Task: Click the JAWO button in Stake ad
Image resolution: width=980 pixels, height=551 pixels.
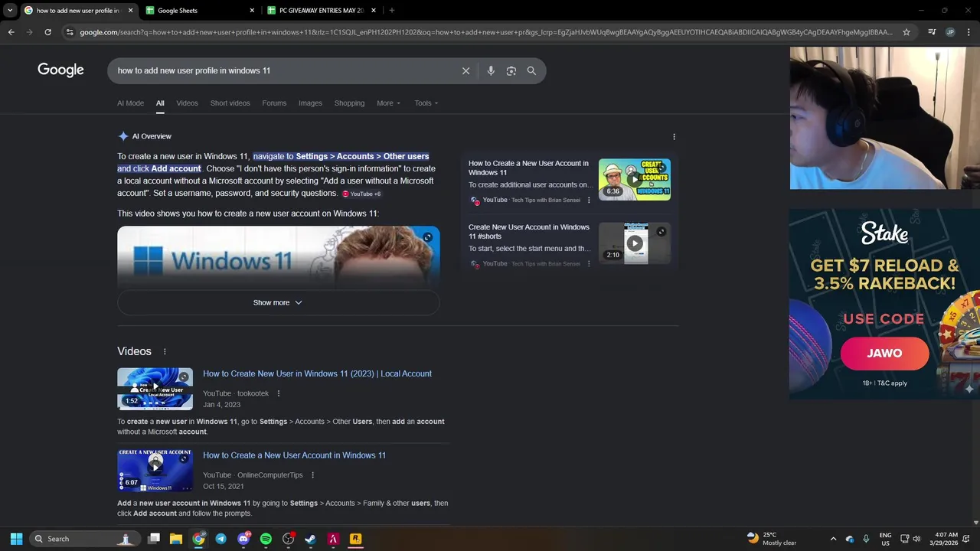Action: pyautogui.click(x=884, y=354)
